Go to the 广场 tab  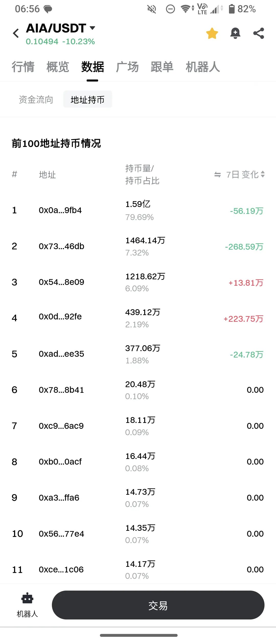point(127,67)
